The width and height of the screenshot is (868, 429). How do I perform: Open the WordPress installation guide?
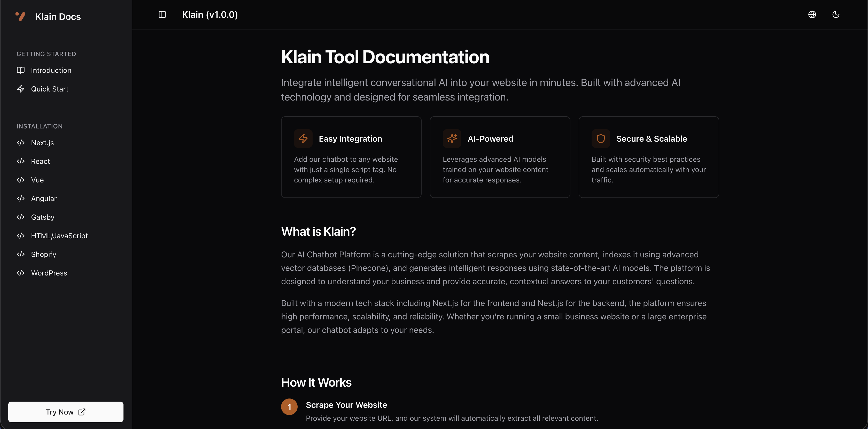(49, 273)
